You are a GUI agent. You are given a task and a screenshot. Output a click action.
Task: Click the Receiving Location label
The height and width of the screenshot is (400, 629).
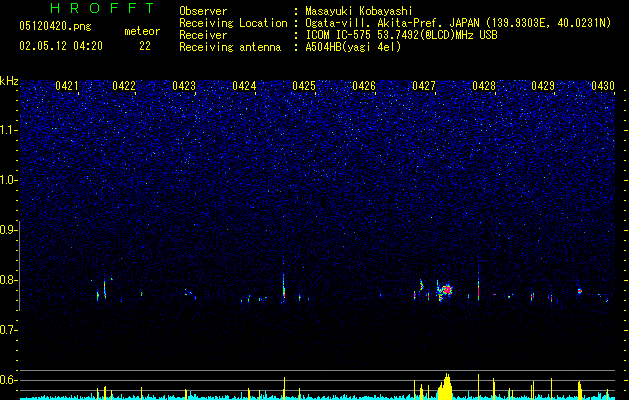[233, 23]
